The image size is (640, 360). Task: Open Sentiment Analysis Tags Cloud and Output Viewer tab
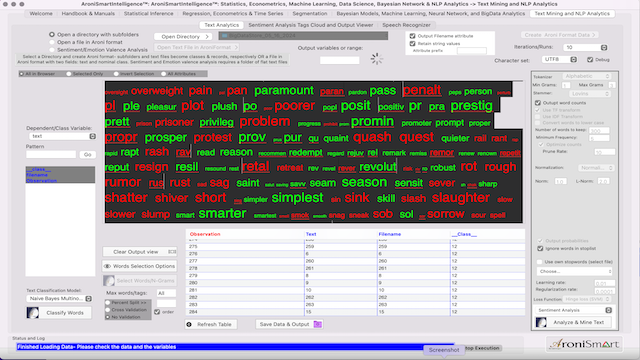[x=311, y=25]
